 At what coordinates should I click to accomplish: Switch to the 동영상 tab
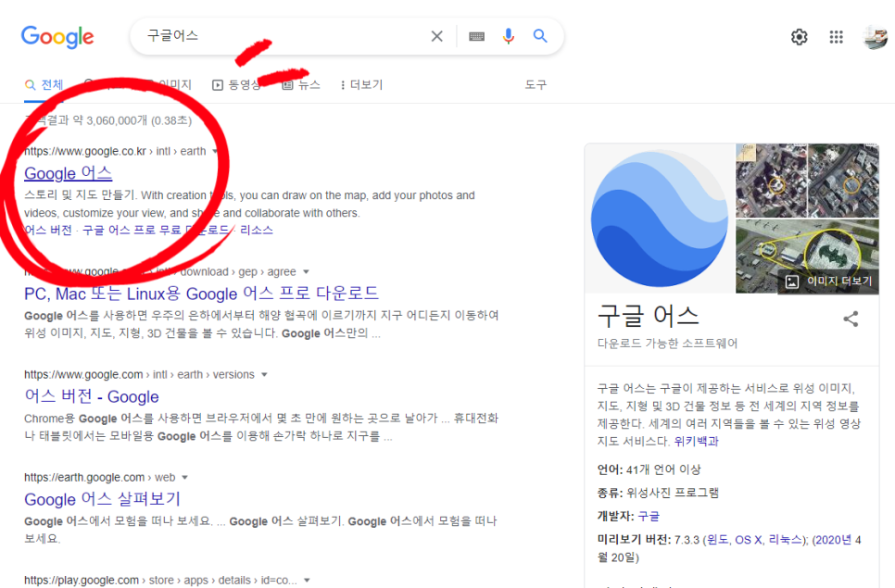(x=236, y=85)
